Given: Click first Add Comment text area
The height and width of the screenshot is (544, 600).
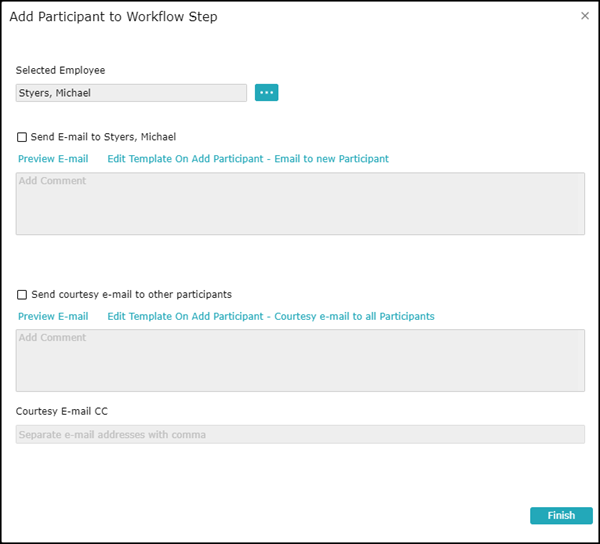Looking at the screenshot, I should point(300,204).
